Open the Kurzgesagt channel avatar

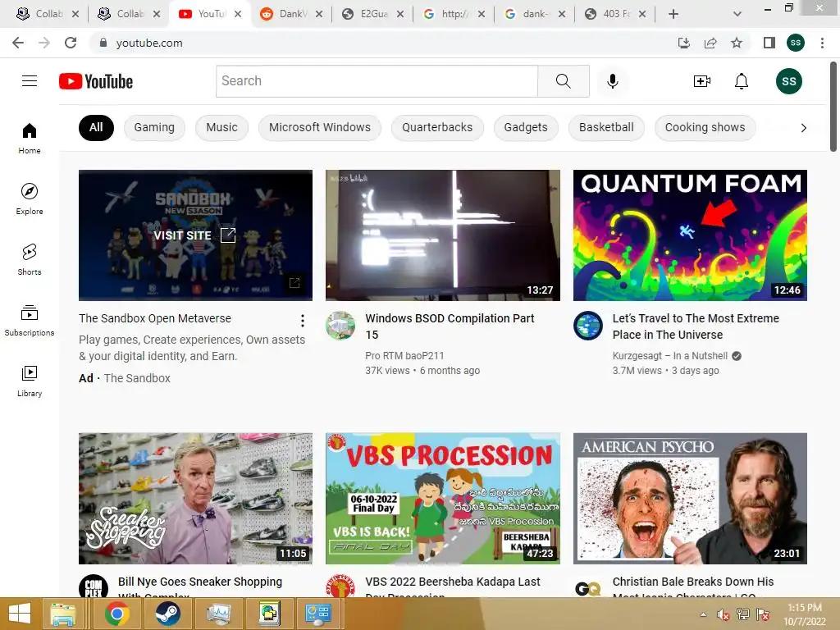(587, 326)
